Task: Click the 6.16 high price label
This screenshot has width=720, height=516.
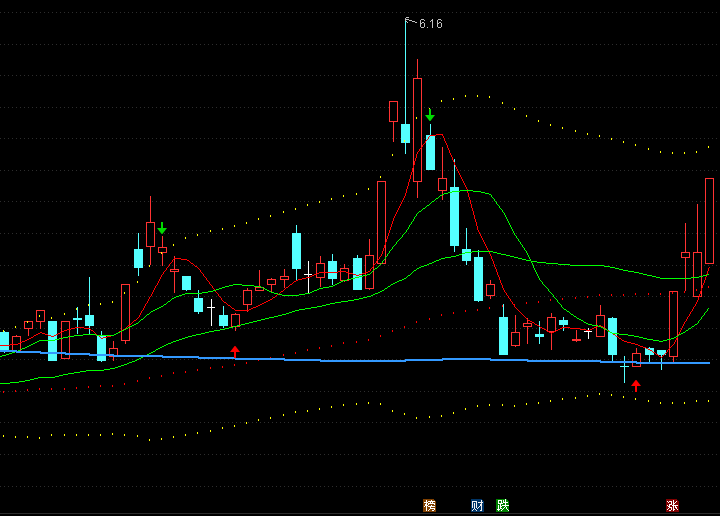Action: click(431, 24)
